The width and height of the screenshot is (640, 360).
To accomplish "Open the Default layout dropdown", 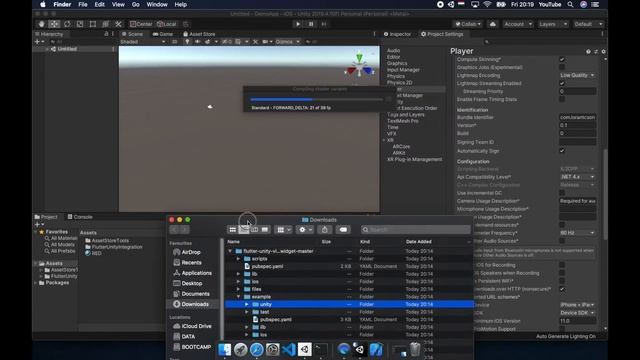I will coord(588,24).
